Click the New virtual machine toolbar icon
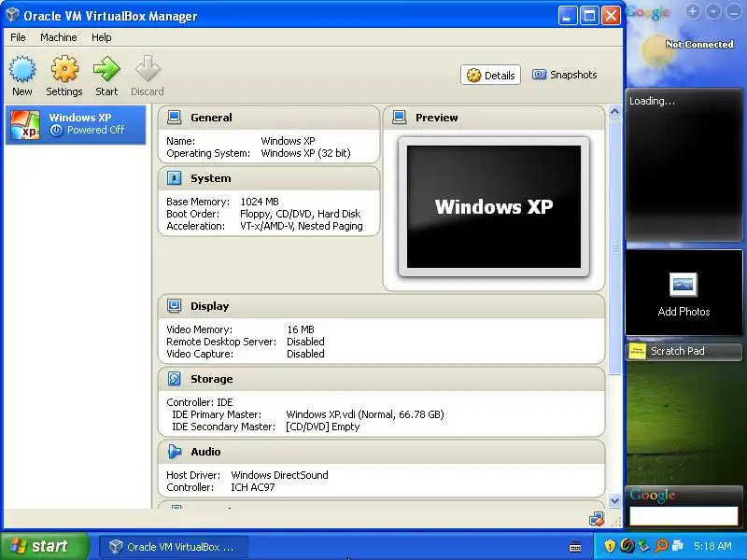747x560 pixels. point(22,68)
